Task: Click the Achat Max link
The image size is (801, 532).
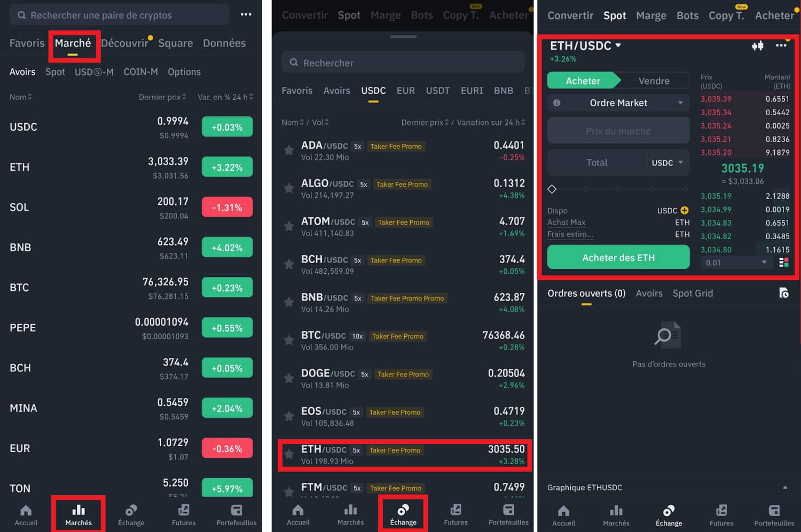Action: 566,222
